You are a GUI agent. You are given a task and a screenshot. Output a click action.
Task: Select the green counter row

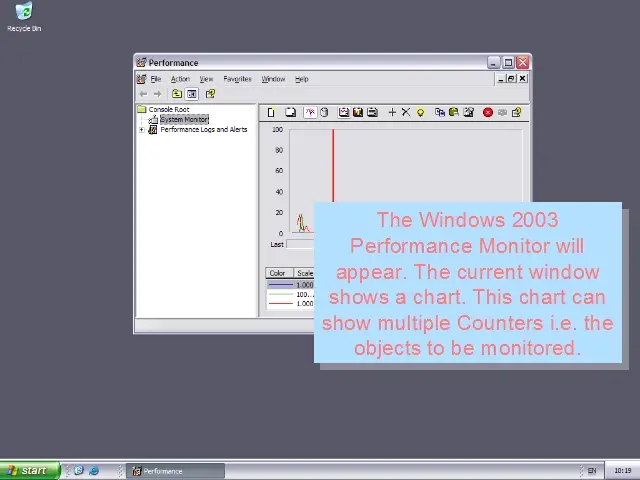(x=290, y=294)
